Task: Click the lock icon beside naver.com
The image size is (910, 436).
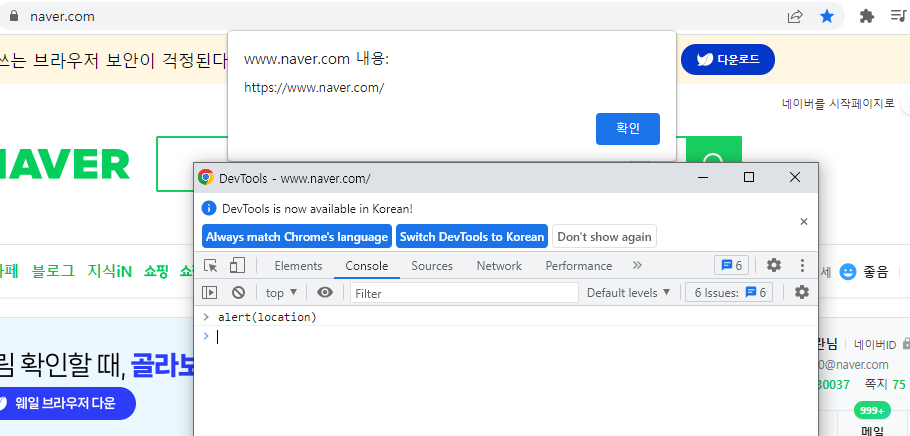Action: (x=14, y=16)
